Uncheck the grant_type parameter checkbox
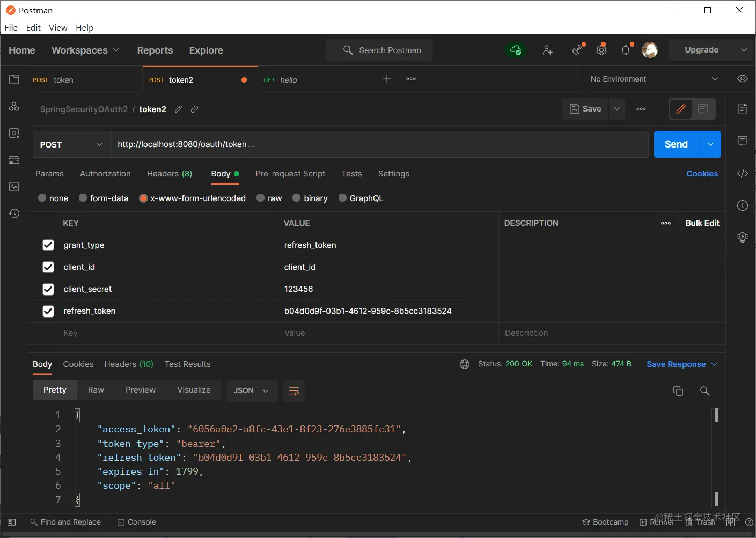The height and width of the screenshot is (538, 756). coord(48,245)
